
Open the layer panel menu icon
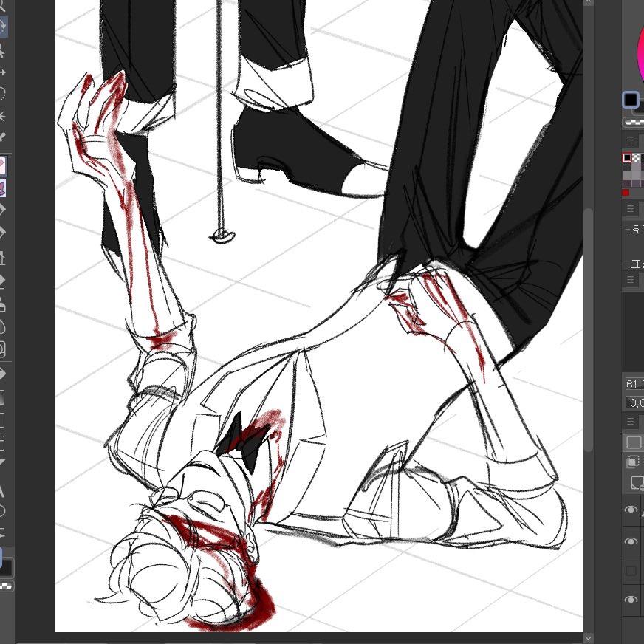(x=631, y=422)
